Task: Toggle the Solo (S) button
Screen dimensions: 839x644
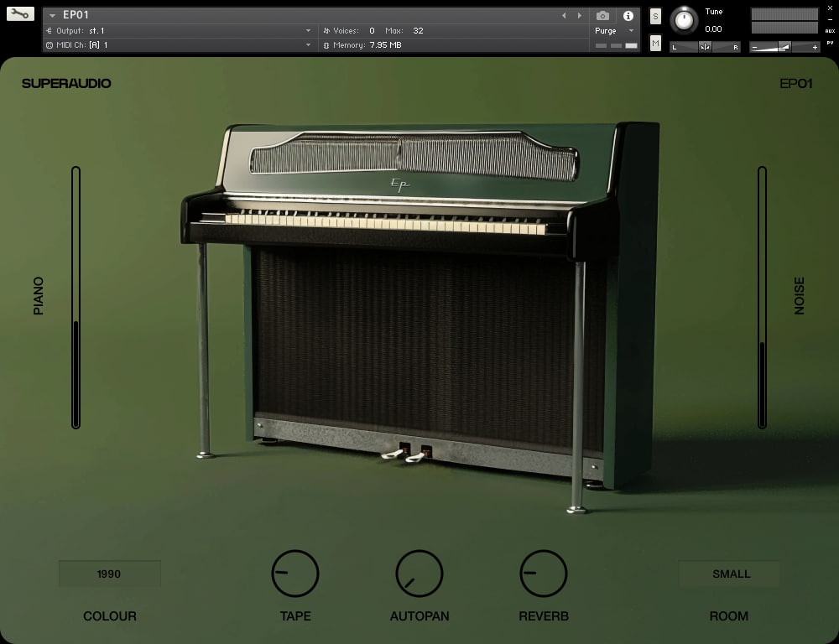Action: (655, 16)
